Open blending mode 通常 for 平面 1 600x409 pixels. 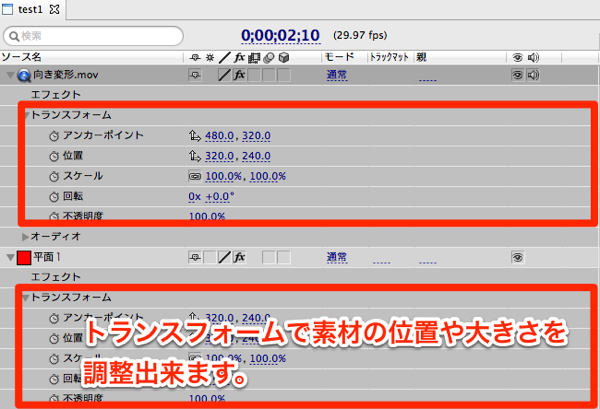click(x=337, y=257)
